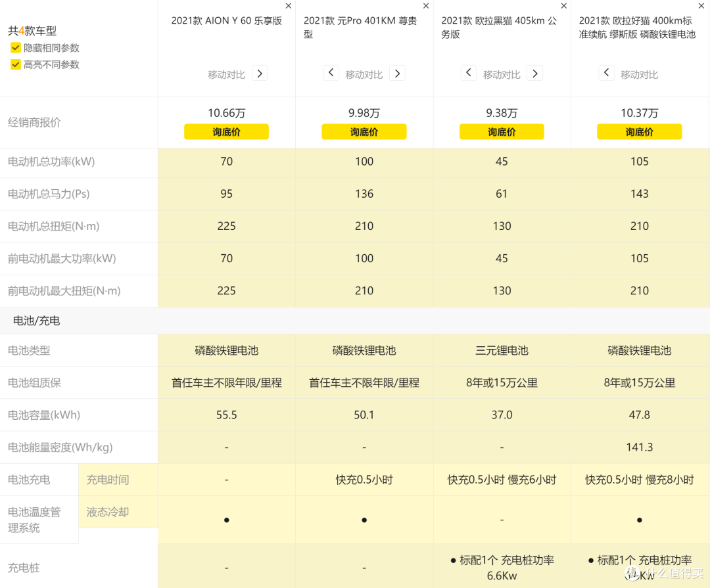Click the 电动机总功率(kW) row label
This screenshot has width=710, height=588.
[51, 162]
